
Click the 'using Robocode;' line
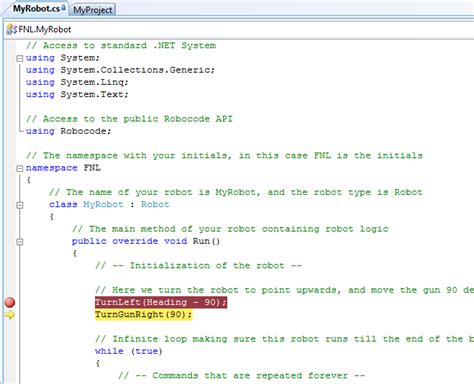tap(68, 131)
